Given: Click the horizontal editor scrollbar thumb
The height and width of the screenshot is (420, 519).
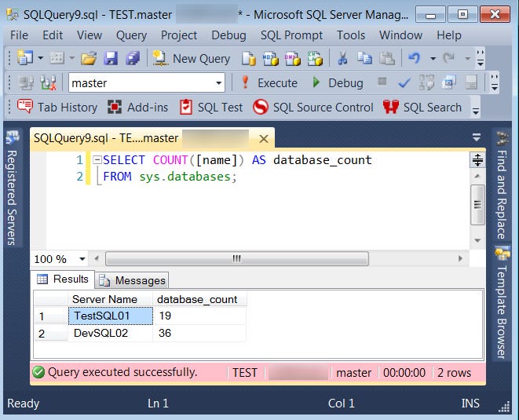Looking at the screenshot, I should [x=236, y=258].
